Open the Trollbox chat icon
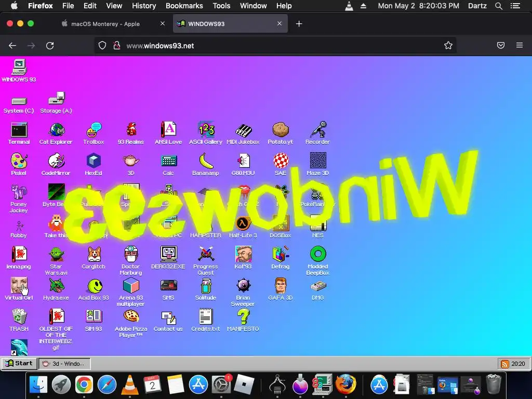532x399 pixels. 94,130
